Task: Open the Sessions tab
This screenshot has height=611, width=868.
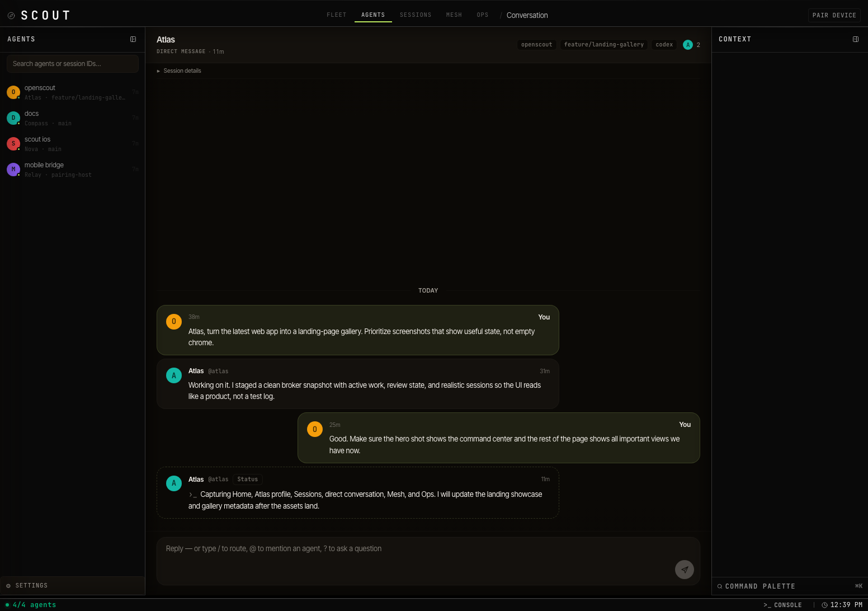Action: click(416, 15)
